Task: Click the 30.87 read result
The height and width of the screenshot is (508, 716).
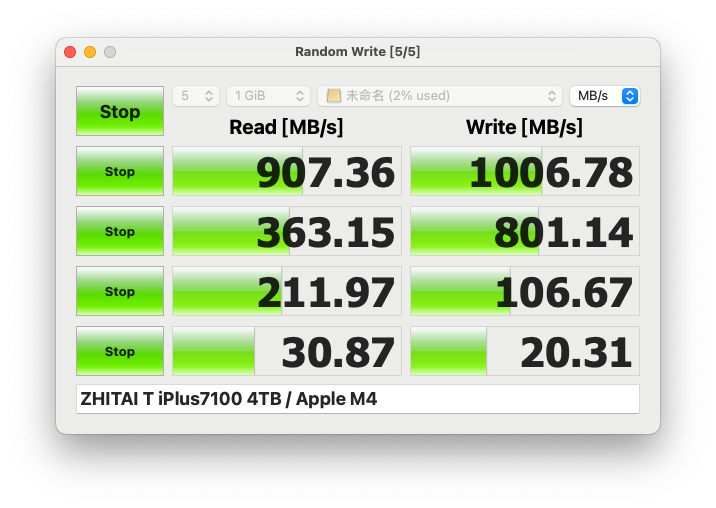Action: point(287,351)
